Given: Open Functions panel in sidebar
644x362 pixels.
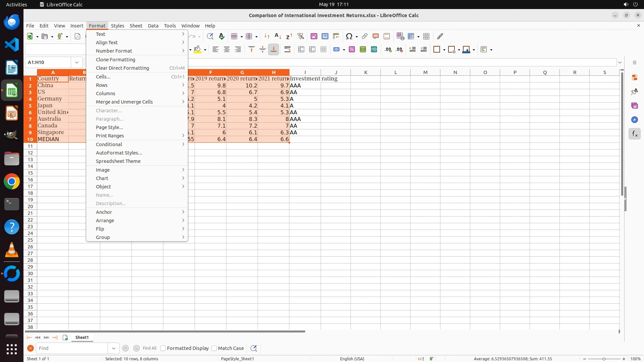Looking at the screenshot, I should click(x=634, y=134).
